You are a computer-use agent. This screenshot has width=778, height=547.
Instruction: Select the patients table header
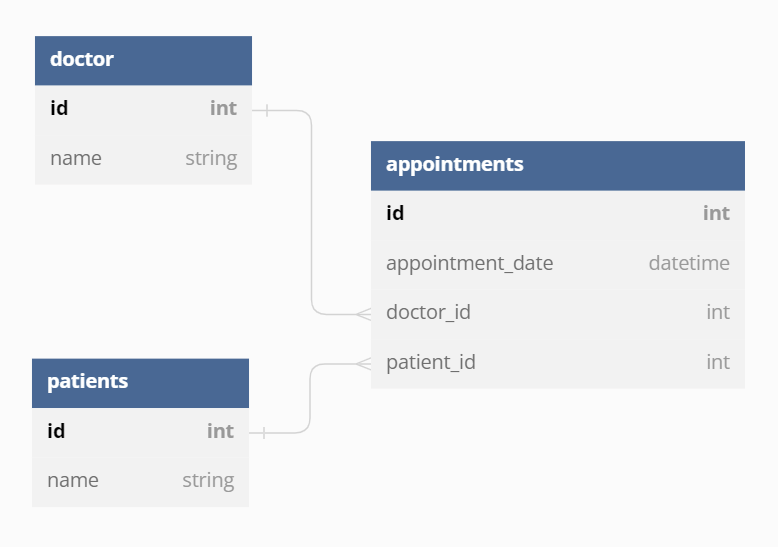coord(140,382)
